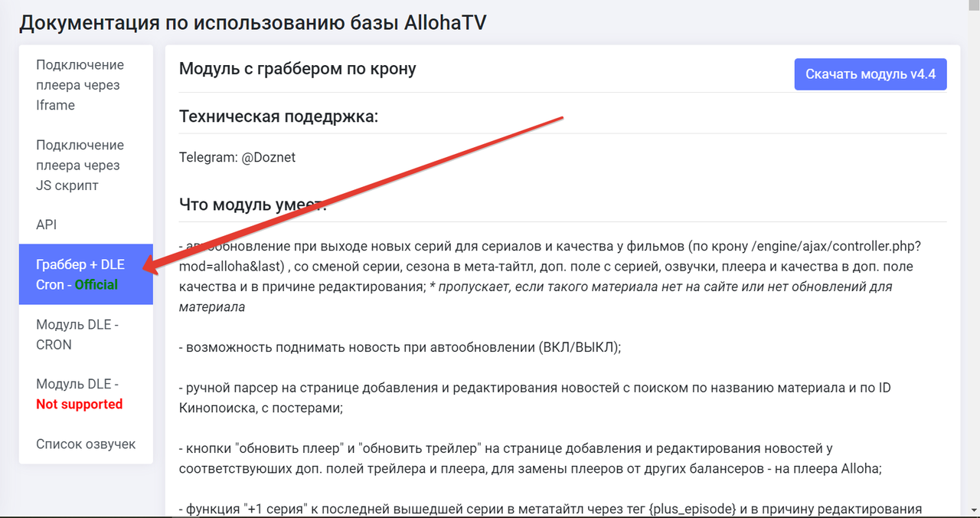Screen dimensions: 980x518
Task: Click the 'Что модуль умеет:' heading
Action: point(253,205)
